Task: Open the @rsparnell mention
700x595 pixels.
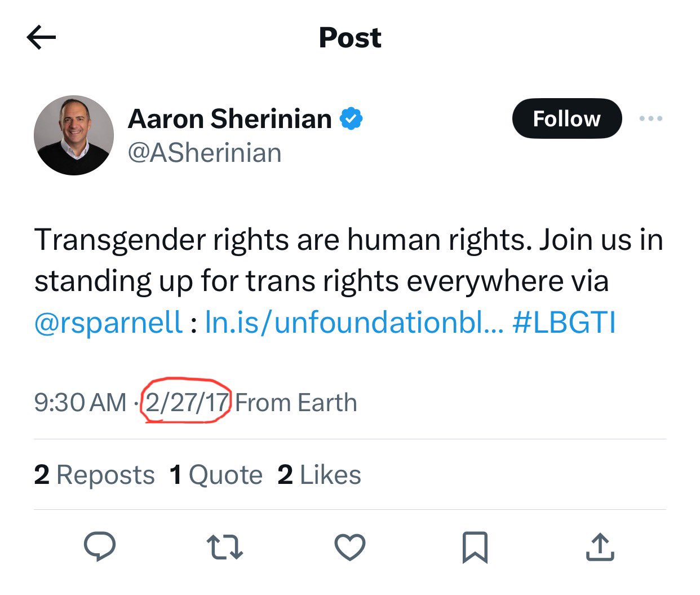Action: [108, 323]
